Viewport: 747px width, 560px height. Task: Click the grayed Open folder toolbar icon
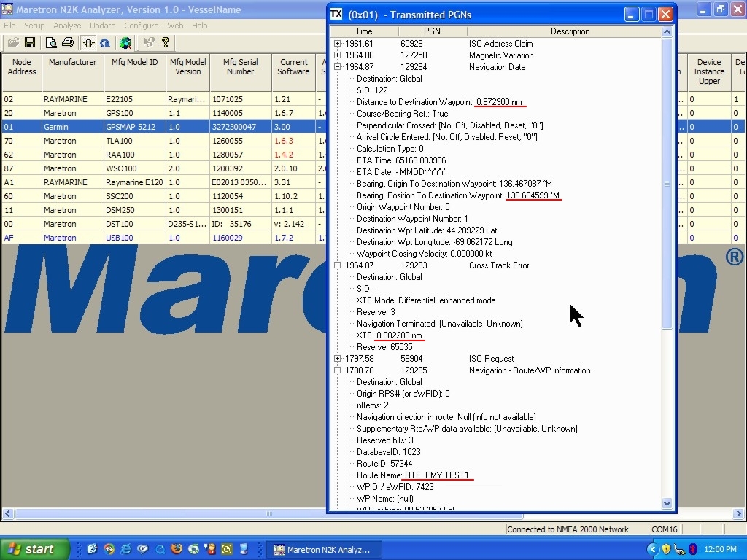[x=13, y=43]
